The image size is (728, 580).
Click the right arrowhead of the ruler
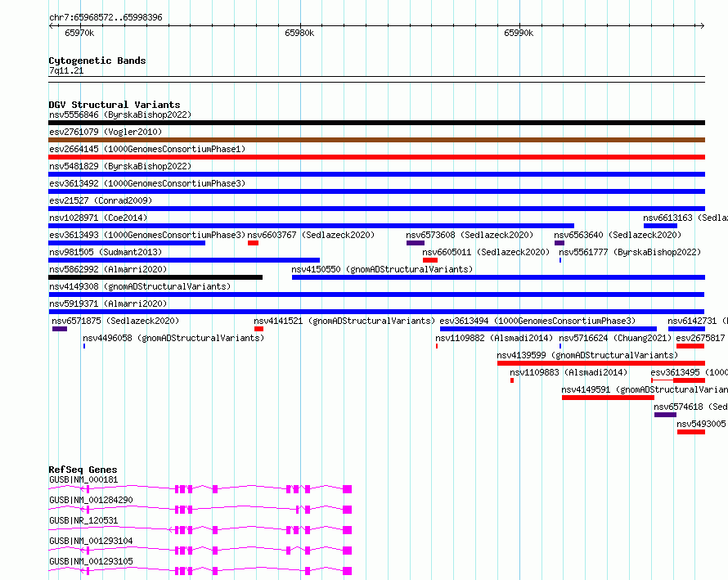pos(703,26)
